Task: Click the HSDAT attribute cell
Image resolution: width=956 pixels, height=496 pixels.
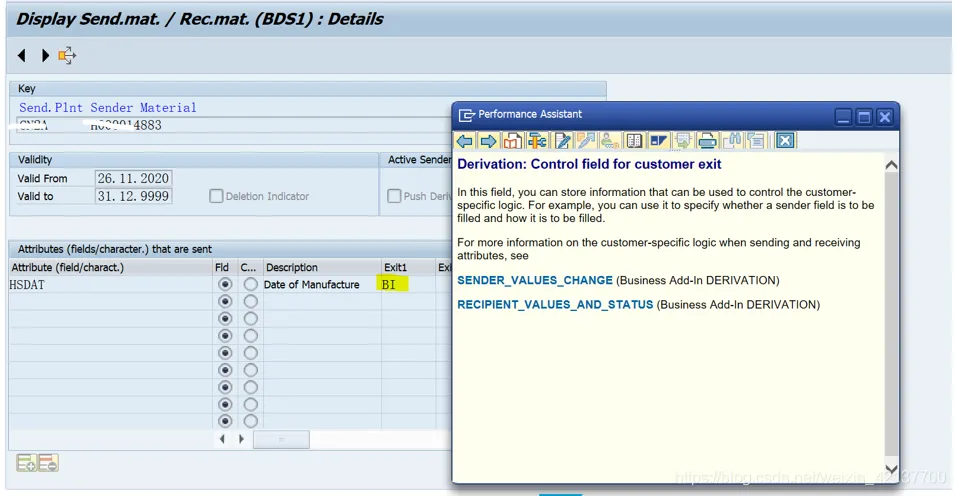Action: [x=110, y=285]
